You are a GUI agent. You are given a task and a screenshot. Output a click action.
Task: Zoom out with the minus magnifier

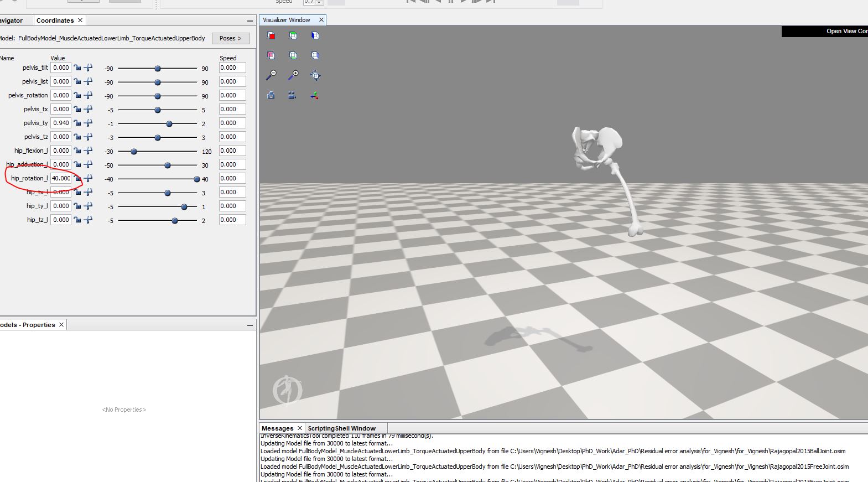point(271,75)
